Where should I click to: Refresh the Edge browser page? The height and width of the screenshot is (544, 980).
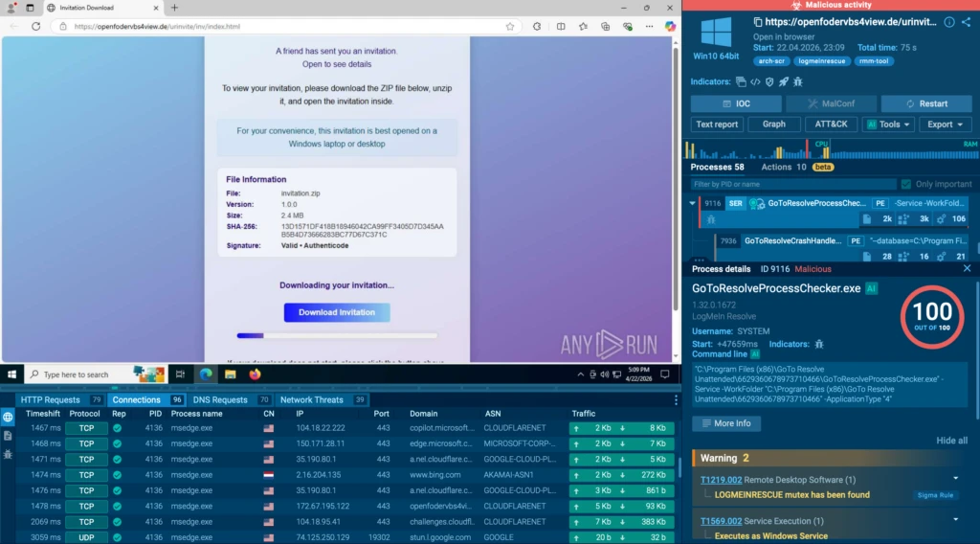click(x=36, y=26)
